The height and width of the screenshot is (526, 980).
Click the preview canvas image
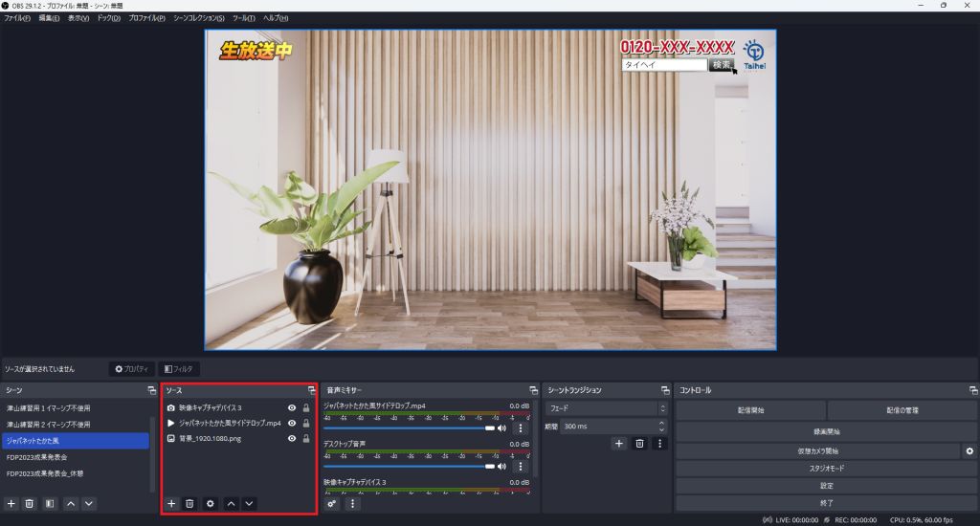491,190
